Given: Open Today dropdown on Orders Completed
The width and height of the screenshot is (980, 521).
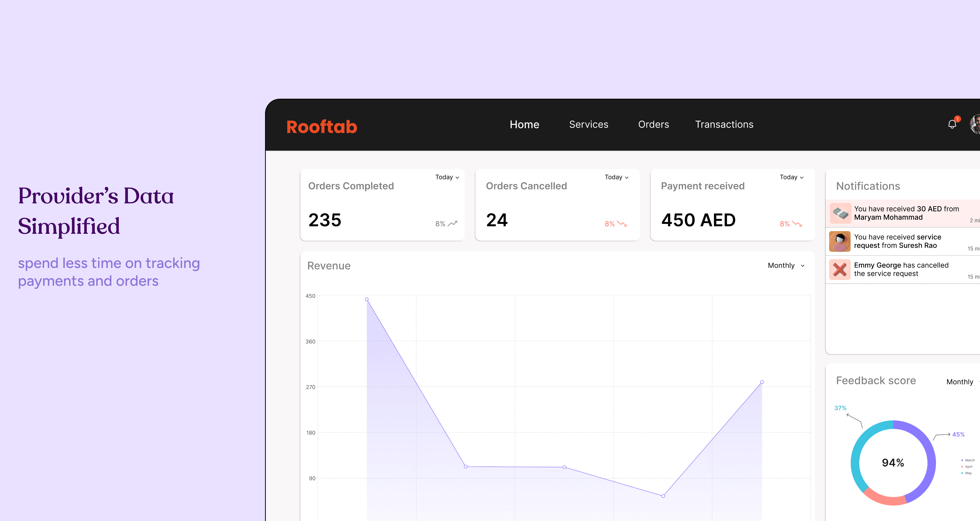Looking at the screenshot, I should 447,177.
